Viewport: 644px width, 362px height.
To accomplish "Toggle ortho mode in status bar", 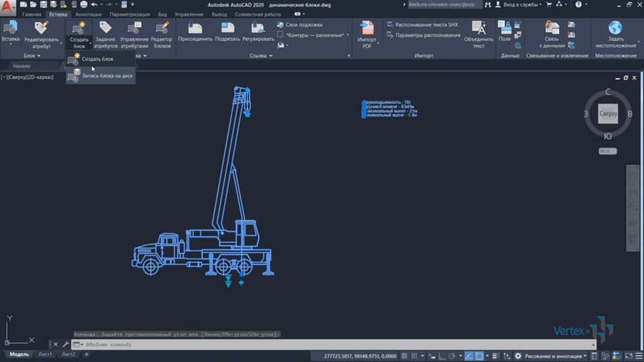I will click(x=442, y=356).
